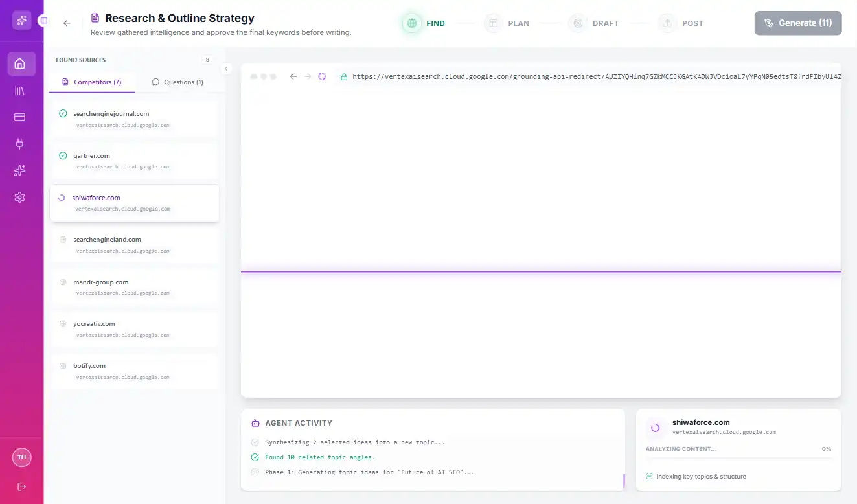This screenshot has width=857, height=504.
Task: Select the Home icon in the sidebar
Action: coord(21,64)
